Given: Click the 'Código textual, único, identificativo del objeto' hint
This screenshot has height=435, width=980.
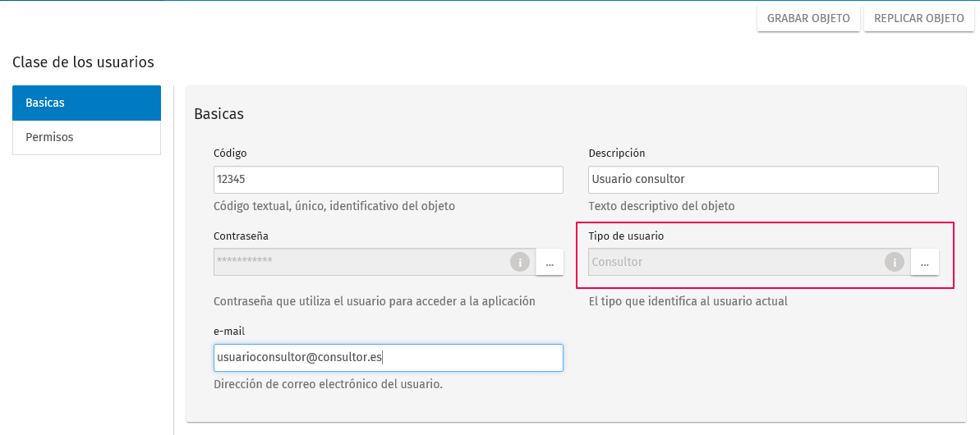Looking at the screenshot, I should [334, 206].
